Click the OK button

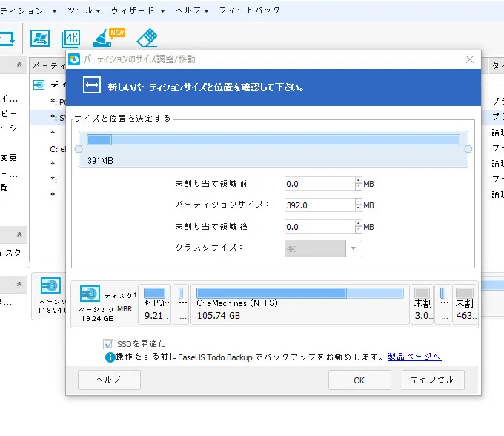point(359,380)
